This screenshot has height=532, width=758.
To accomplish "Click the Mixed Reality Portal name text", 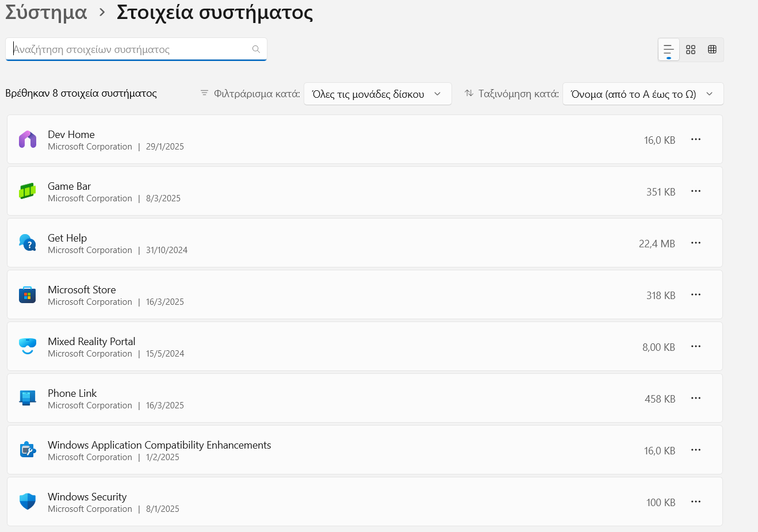I will 91,342.
